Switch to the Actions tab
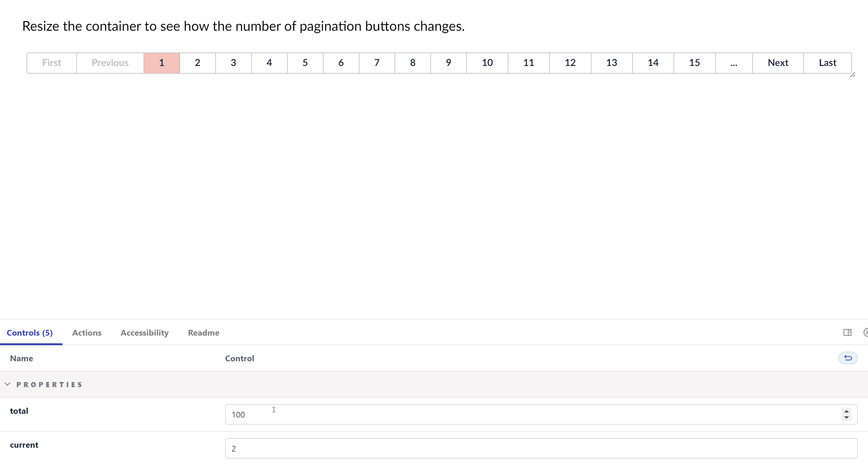 (x=87, y=333)
